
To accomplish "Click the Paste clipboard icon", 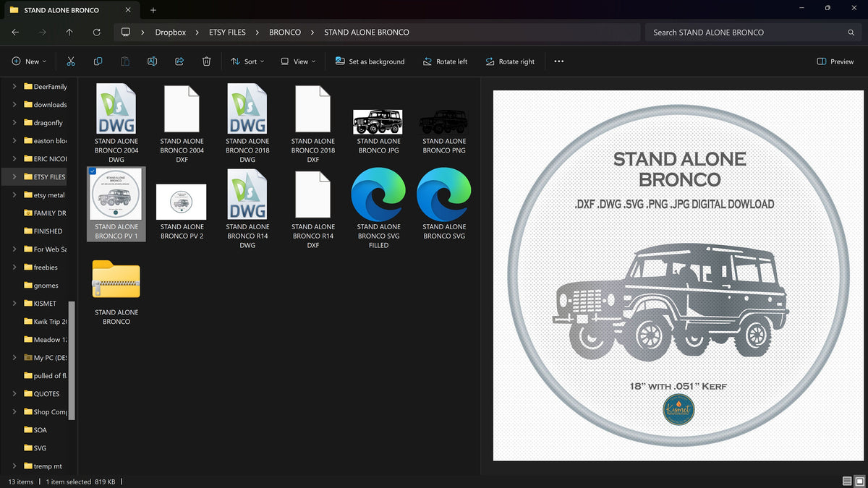I will [x=125, y=61].
